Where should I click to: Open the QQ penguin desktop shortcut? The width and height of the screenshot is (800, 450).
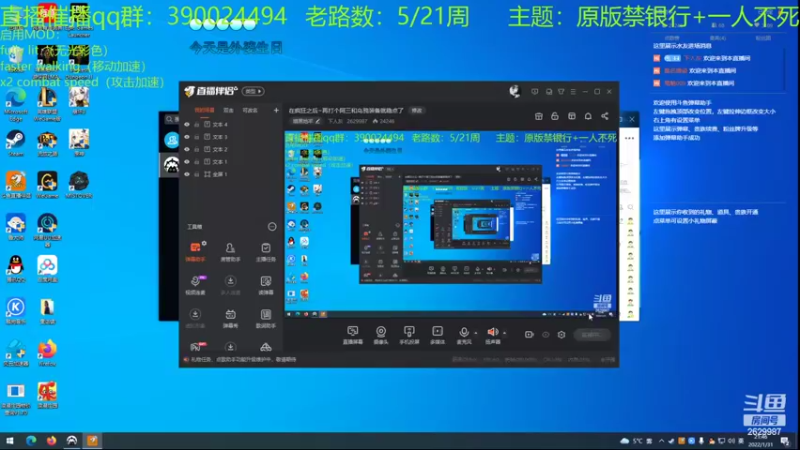[x=15, y=269]
